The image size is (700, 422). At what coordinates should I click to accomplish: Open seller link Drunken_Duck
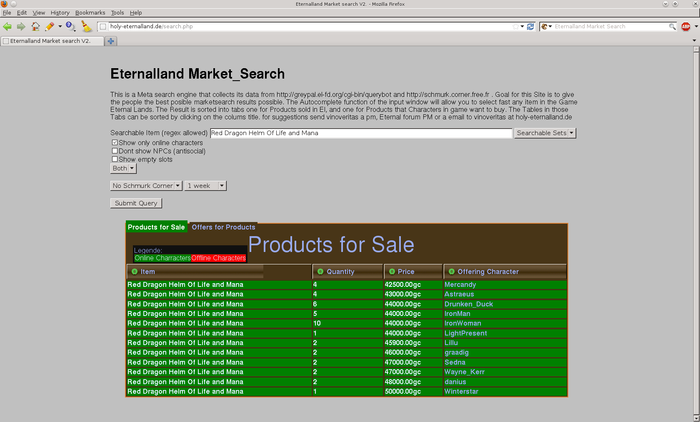click(x=468, y=304)
